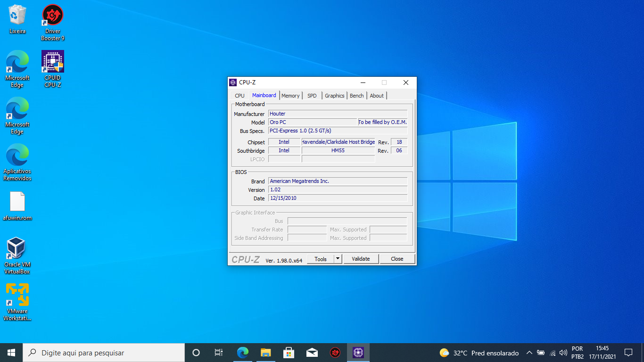This screenshot has width=644, height=362.
Task: Open the volume tray icon
Action: pos(563,353)
